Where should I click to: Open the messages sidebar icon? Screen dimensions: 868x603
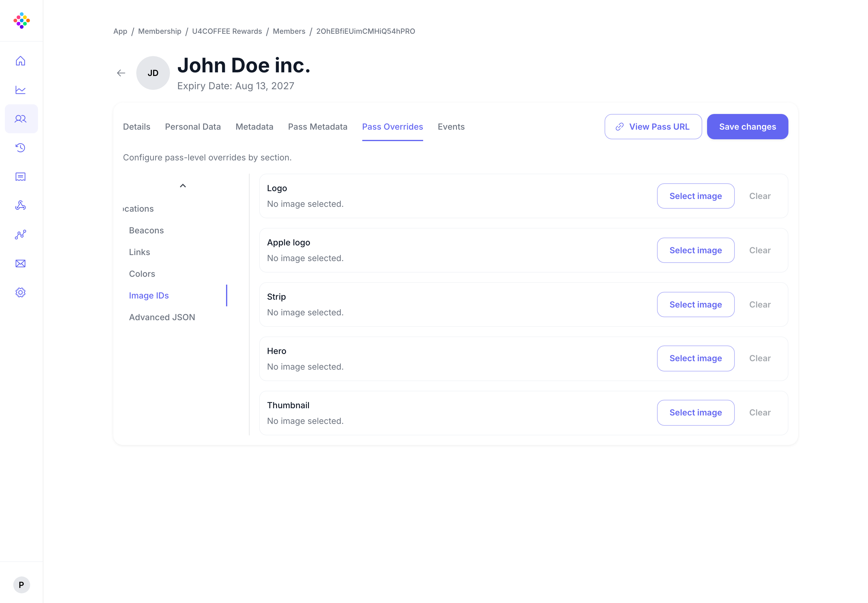point(20,177)
